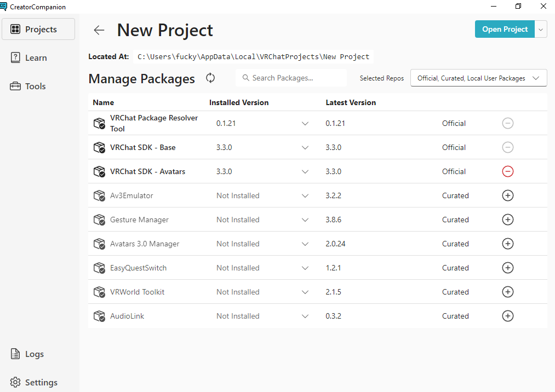Image resolution: width=555 pixels, height=392 pixels.
Task: Click package icon for EasyQuestSwitch
Action: (x=99, y=268)
